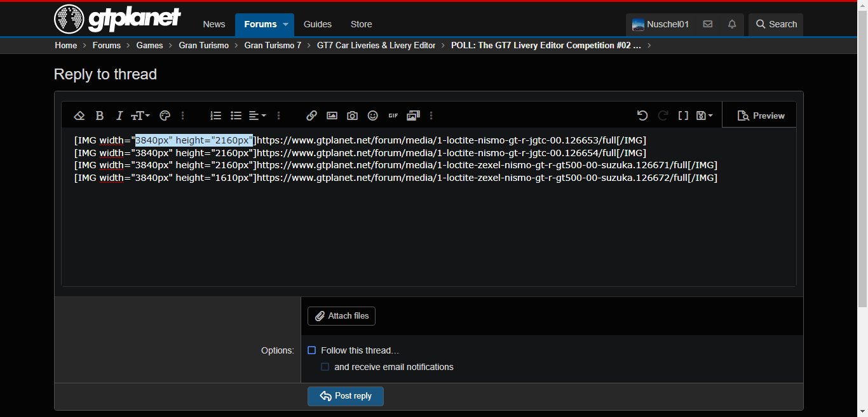Click the 126671 image URL line
Screen dimensions: 868x417
pyautogui.click(x=396, y=165)
